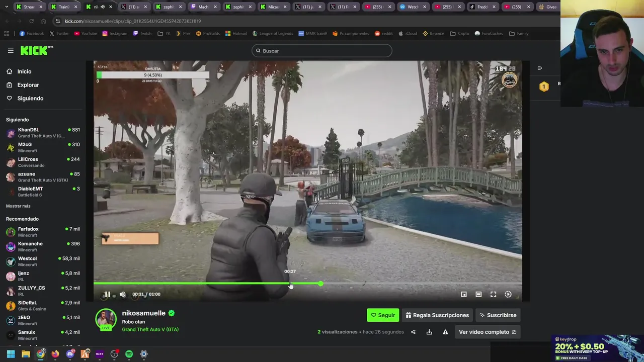Pause the clip video

coord(107,295)
